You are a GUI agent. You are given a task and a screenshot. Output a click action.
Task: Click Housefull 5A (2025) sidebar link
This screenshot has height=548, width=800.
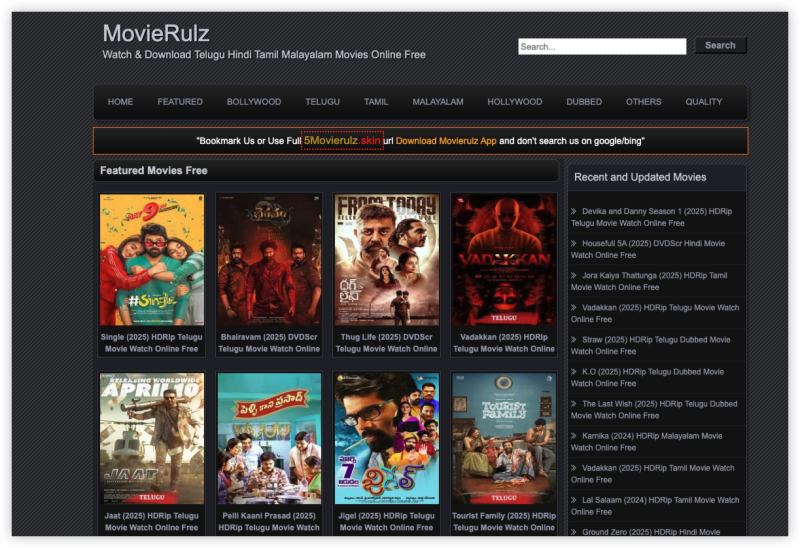pyautogui.click(x=655, y=249)
